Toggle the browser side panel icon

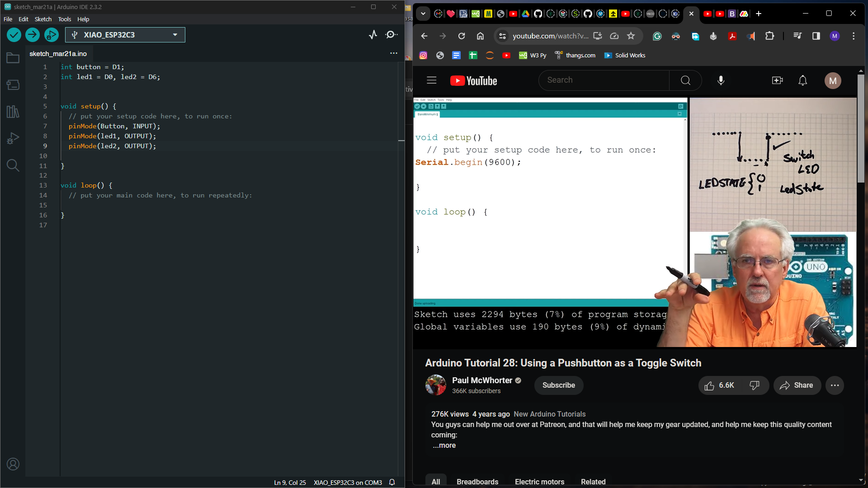click(816, 36)
